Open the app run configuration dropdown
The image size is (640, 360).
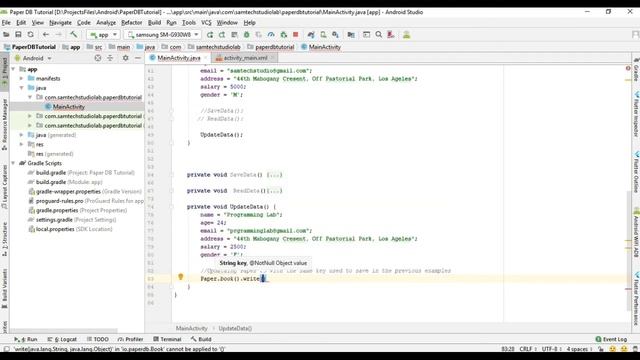[x=104, y=35]
